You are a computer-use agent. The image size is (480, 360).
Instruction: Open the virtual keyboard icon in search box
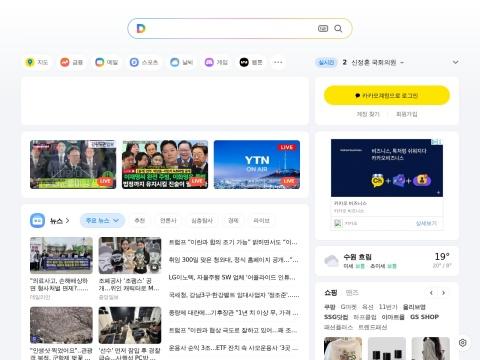pos(323,28)
